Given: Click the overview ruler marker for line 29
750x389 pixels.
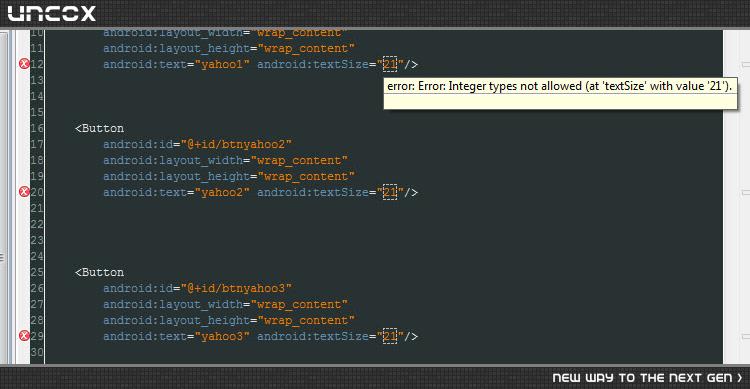Looking at the screenshot, I should coord(745,336).
